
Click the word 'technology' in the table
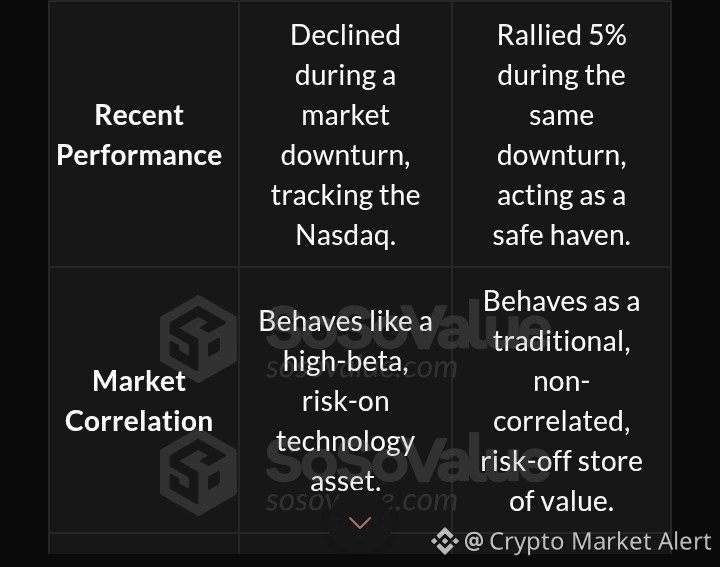coord(345,441)
